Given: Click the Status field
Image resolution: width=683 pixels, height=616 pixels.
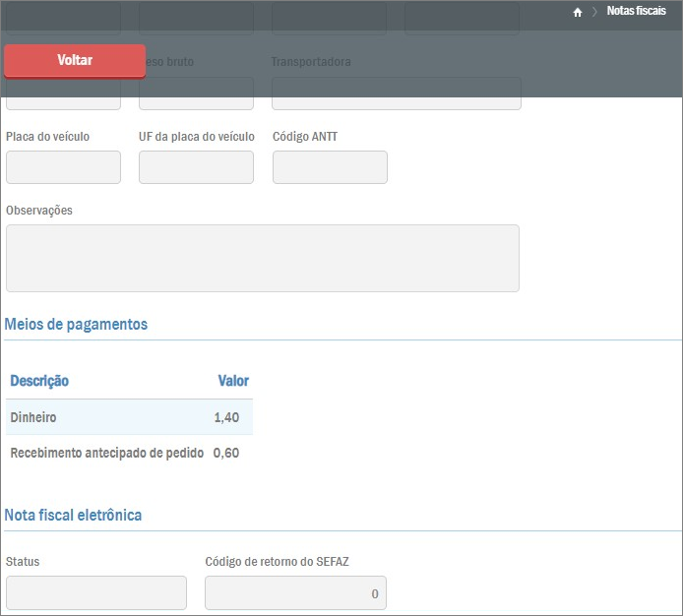Looking at the screenshot, I should coord(95,592).
